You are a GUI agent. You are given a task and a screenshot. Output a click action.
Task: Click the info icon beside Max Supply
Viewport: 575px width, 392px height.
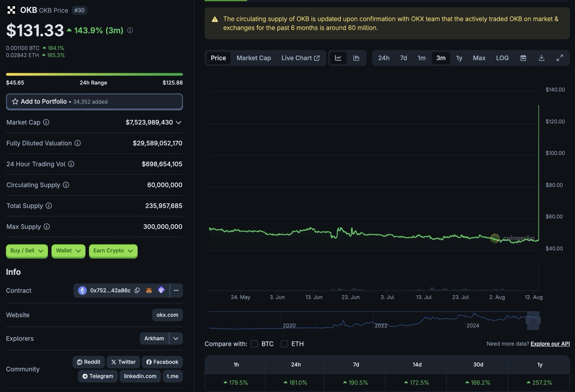click(x=47, y=227)
